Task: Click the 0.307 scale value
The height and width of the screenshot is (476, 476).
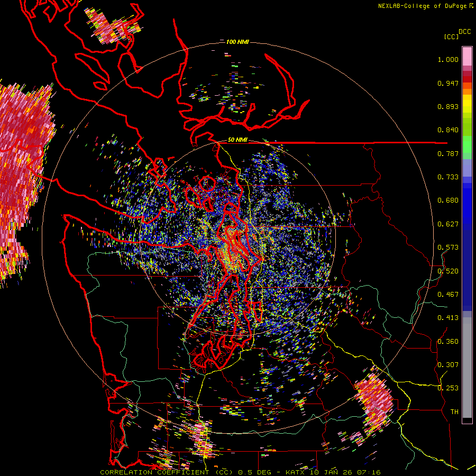Action: pos(448,365)
